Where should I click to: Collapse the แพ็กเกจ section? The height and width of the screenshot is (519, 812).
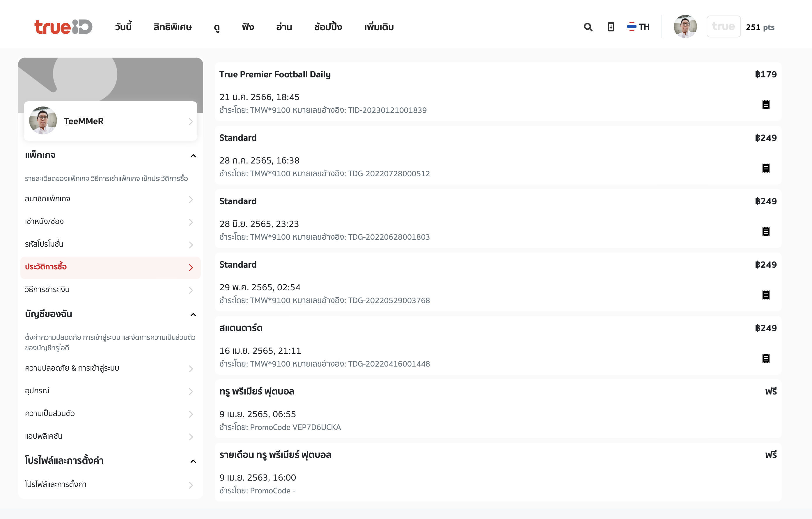(x=193, y=156)
